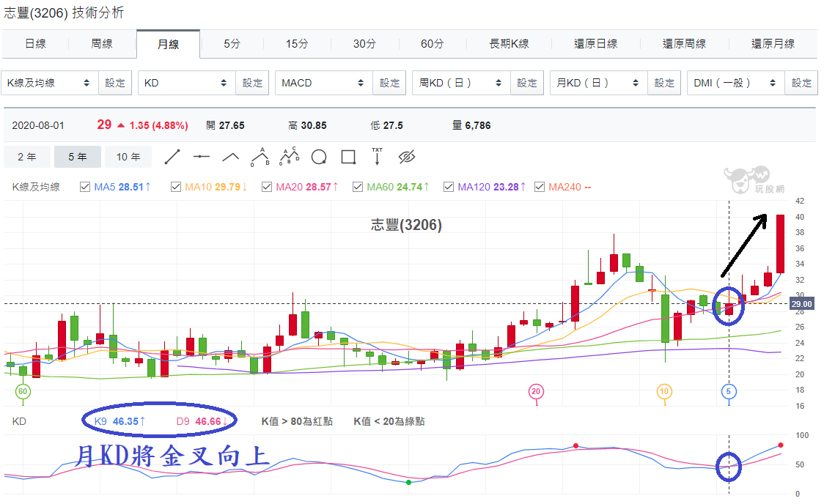
Task: Select the TXT text annotation tool
Action: click(x=378, y=156)
